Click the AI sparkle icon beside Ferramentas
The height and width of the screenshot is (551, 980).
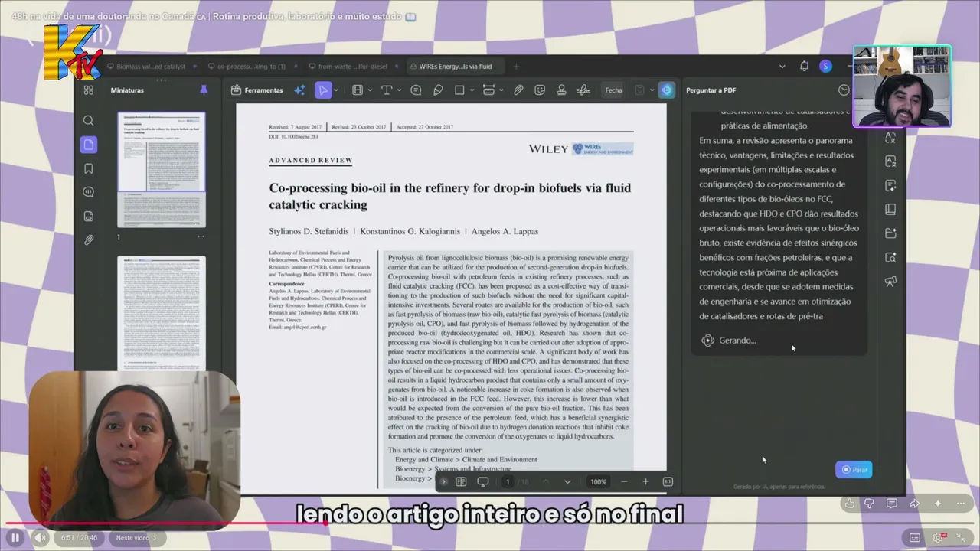(299, 90)
